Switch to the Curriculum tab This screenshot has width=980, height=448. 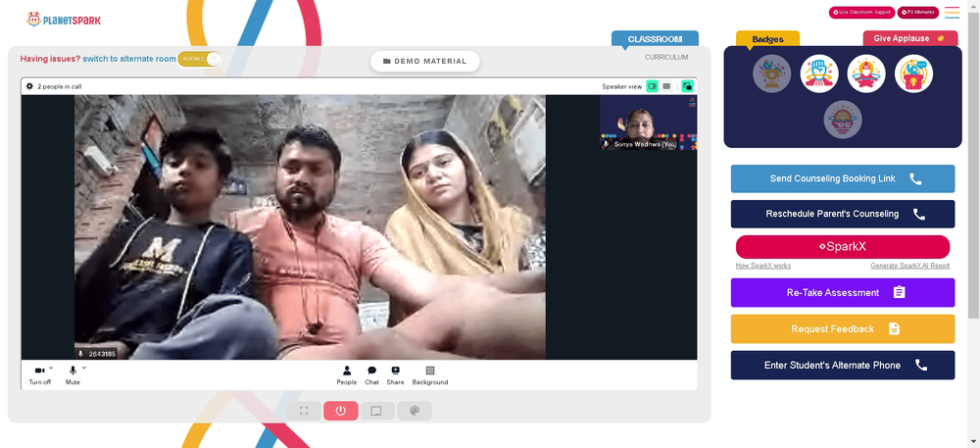point(666,58)
